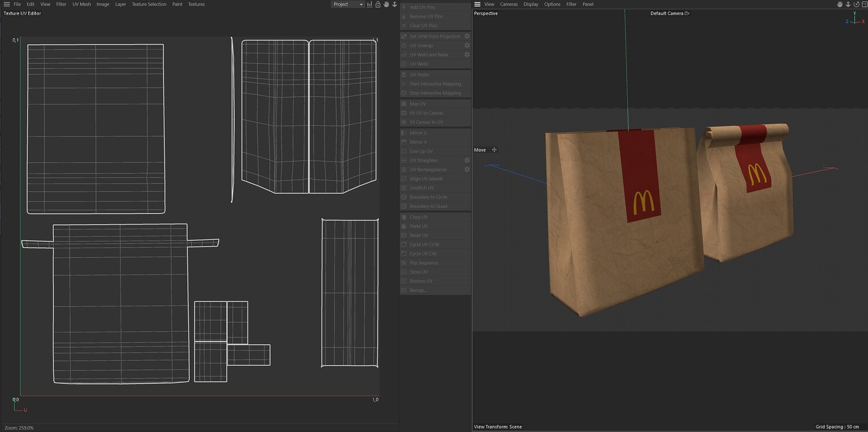868x432 pixels.
Task: Open the UV Rectangularize gear options
Action: [467, 170]
